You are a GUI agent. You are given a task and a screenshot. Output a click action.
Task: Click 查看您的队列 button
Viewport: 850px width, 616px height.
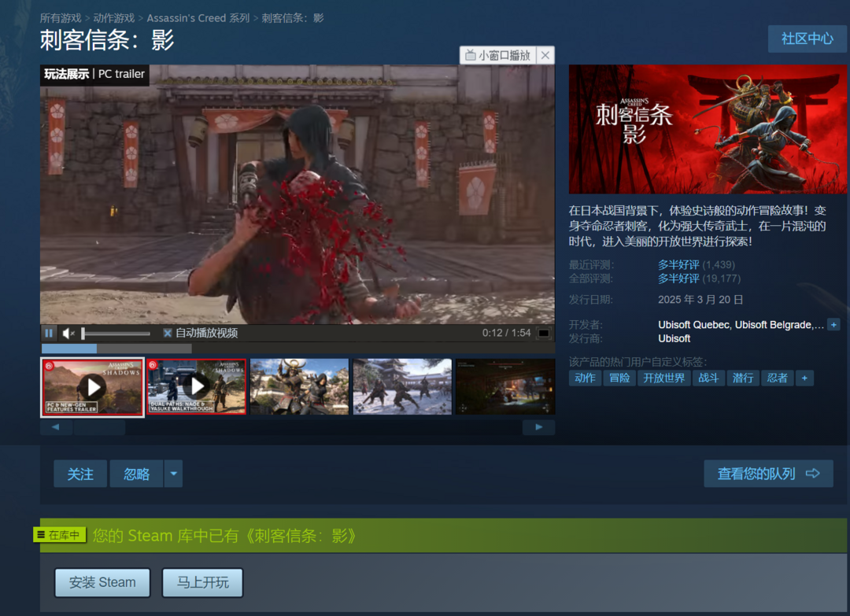tap(768, 474)
